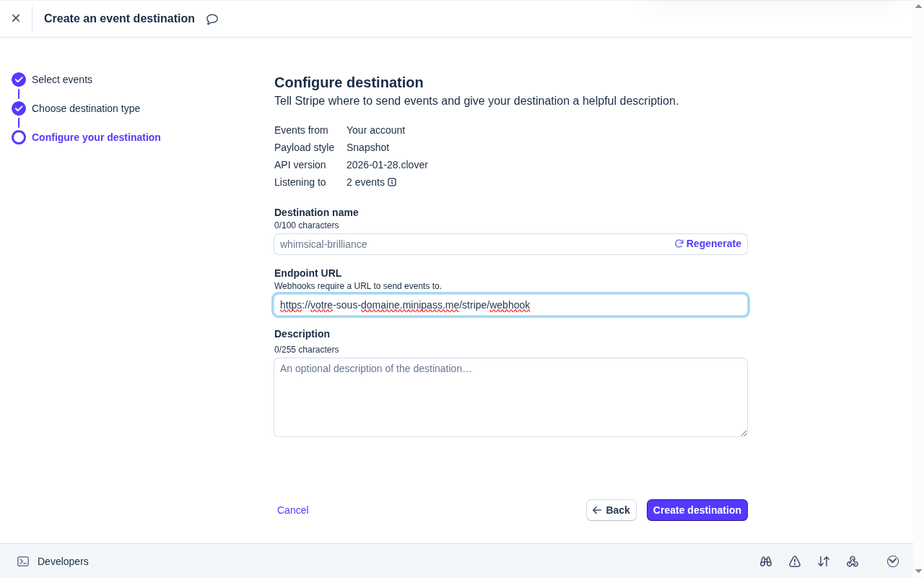Open the Errors warning triangle icon
The width and height of the screenshot is (924, 578).
[794, 561]
